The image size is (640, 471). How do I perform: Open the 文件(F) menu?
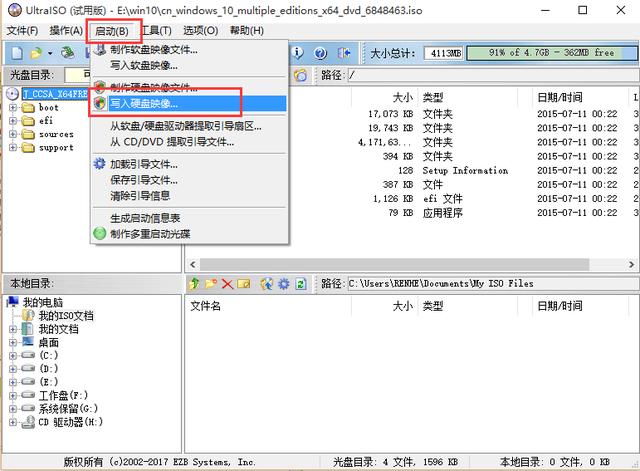[x=22, y=31]
